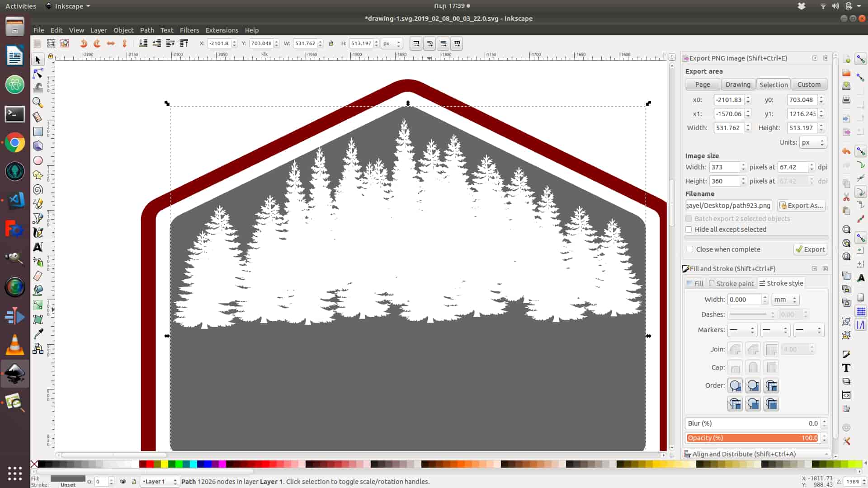Switch to the Stroke paint tab
Image resolution: width=868 pixels, height=488 pixels.
(x=731, y=283)
